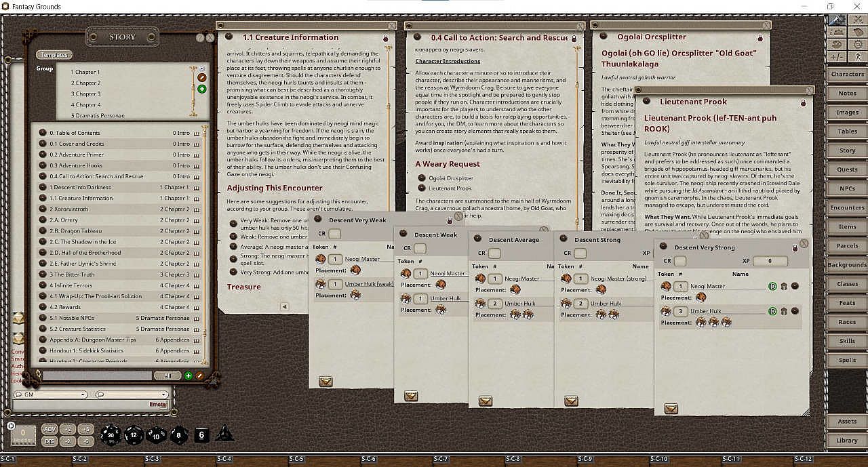
Task: Click hotkey slot S-C-1
Action: pos(36,460)
